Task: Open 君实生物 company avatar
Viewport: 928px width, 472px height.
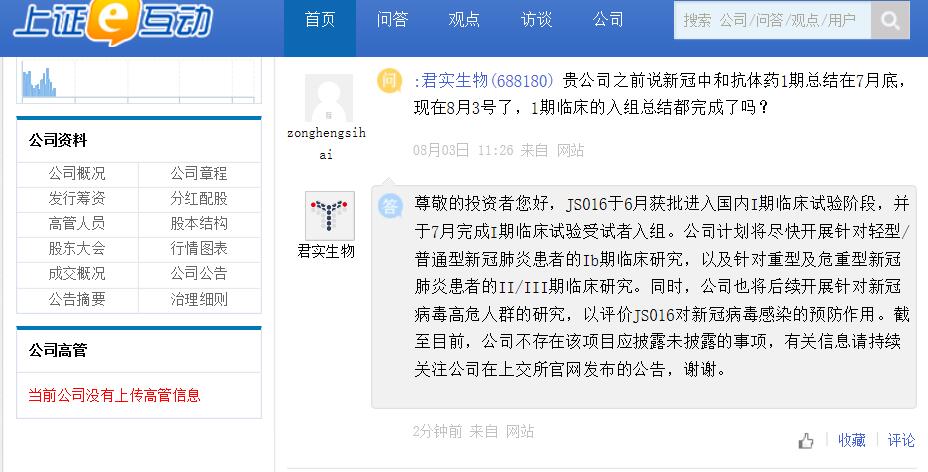Action: coord(329,216)
